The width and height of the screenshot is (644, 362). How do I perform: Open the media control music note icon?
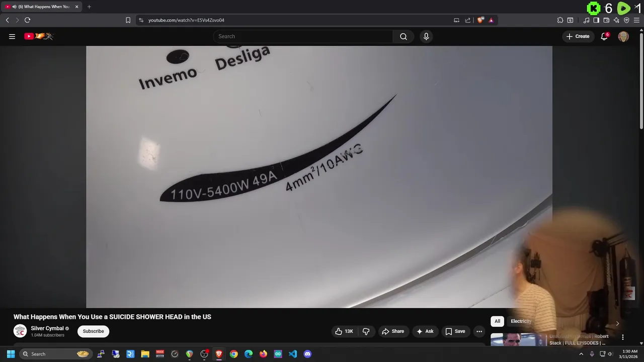(586, 20)
